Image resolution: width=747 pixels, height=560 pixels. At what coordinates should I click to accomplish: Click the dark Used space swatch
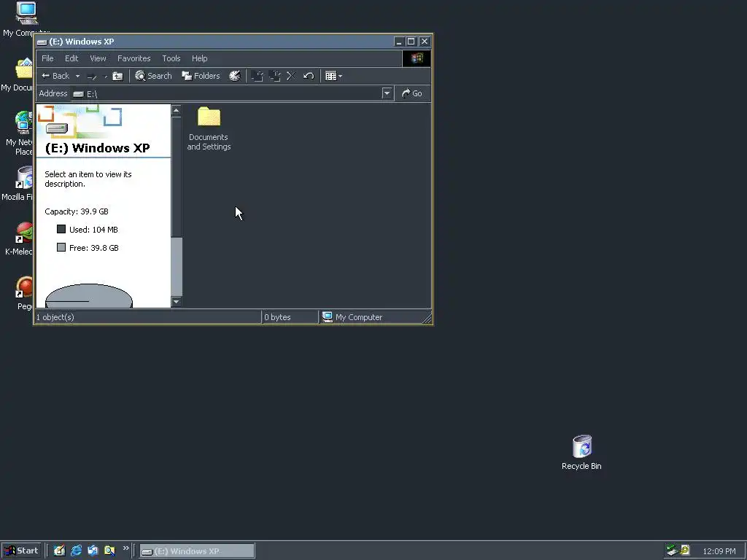tap(61, 229)
